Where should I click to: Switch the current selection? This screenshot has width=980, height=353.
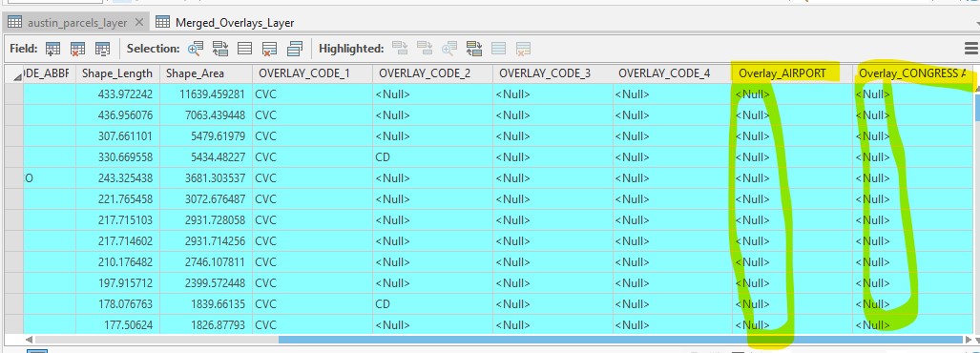click(x=220, y=49)
